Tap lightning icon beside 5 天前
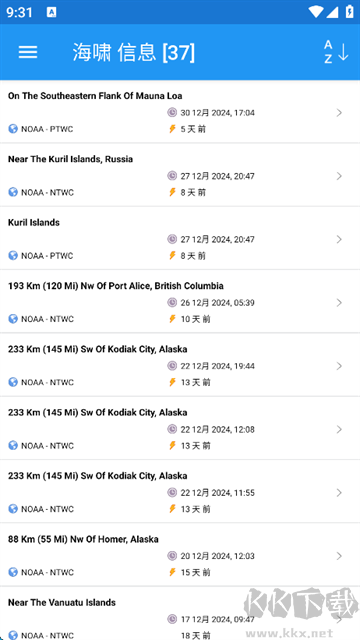The height and width of the screenshot is (640, 360). [x=172, y=129]
